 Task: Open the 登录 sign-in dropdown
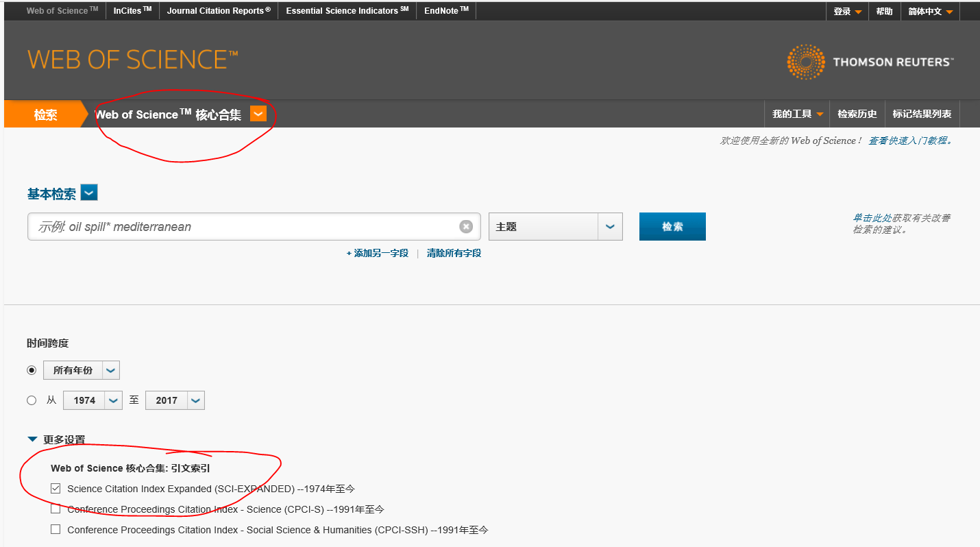(x=848, y=11)
